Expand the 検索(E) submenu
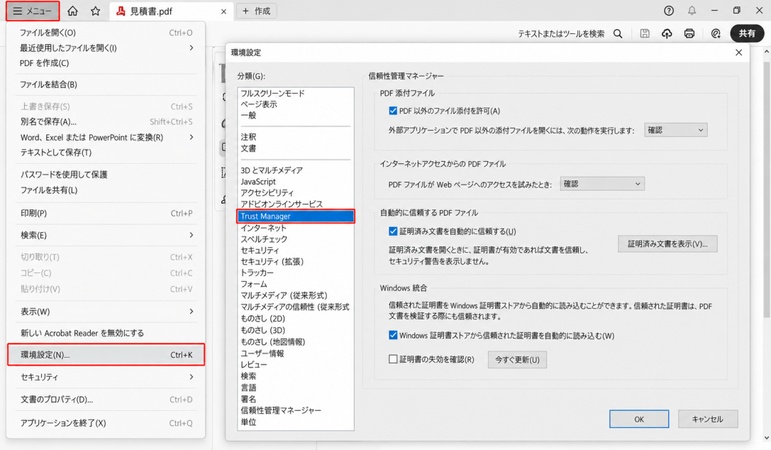The width and height of the screenshot is (771, 450). click(x=106, y=235)
